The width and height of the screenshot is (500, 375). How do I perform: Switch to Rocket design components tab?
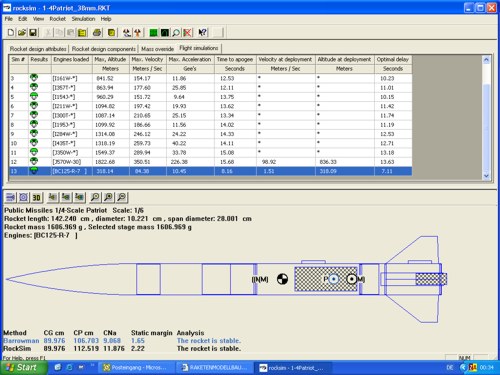(104, 49)
